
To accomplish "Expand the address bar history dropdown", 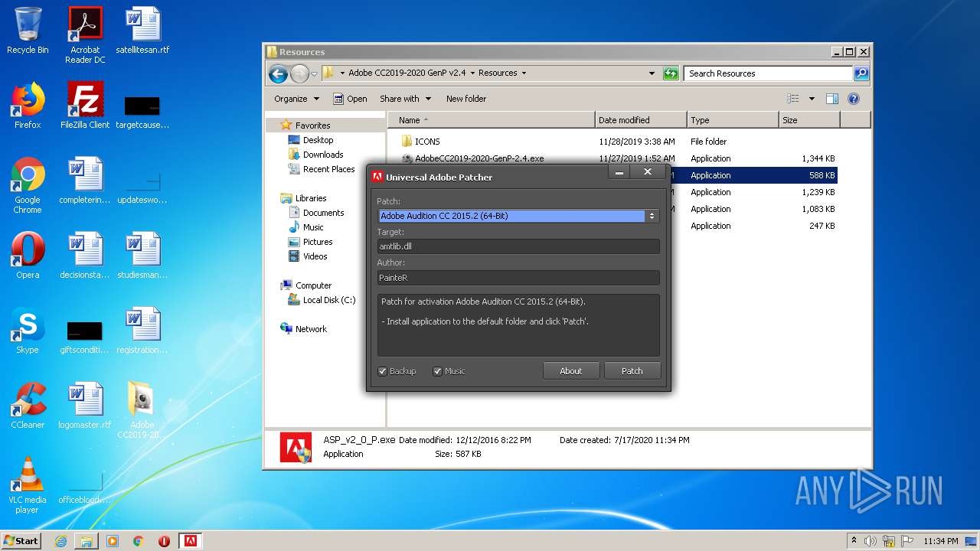I will [652, 73].
